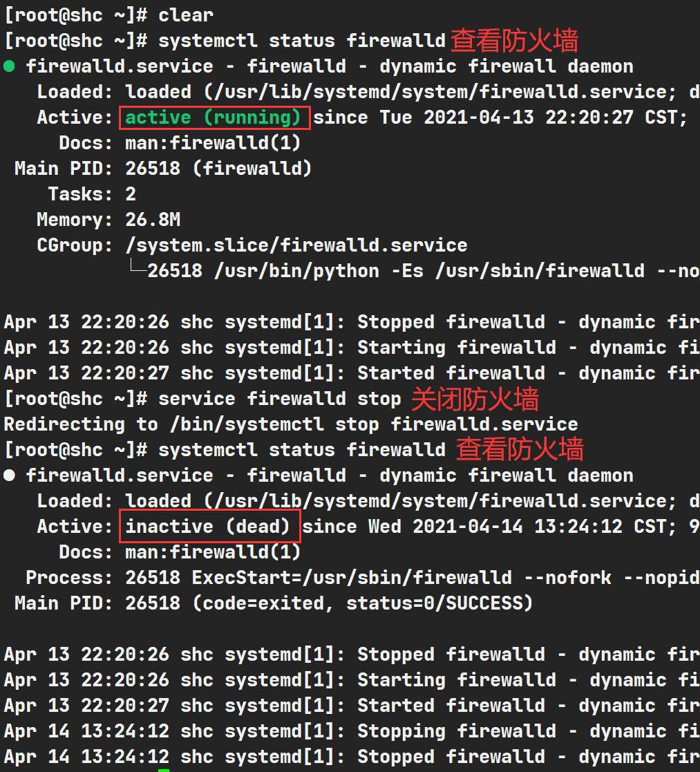Click the 'Stopping firewalld' log entry

[x=352, y=731]
